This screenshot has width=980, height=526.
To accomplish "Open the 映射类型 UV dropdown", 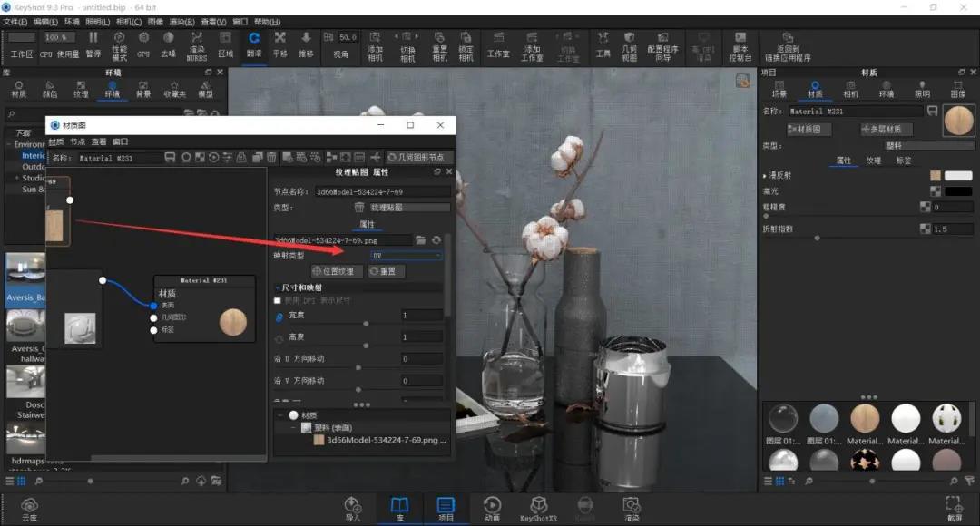I will [x=407, y=256].
